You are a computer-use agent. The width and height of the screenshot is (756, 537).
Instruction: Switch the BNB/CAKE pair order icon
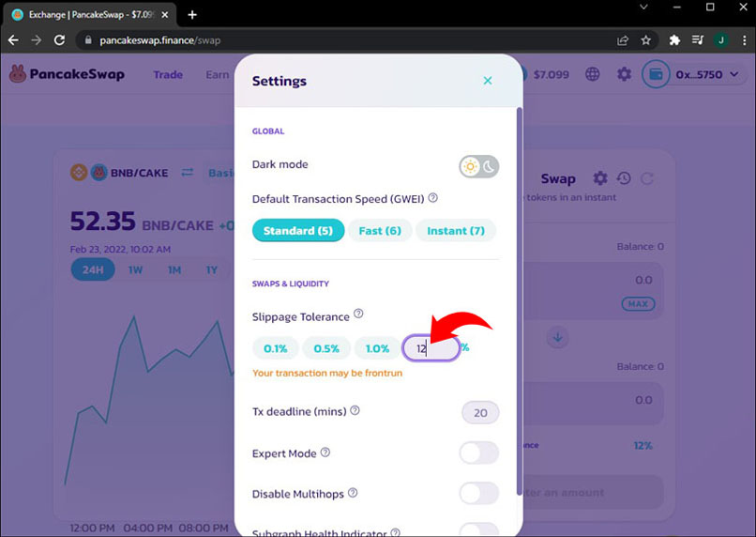[x=187, y=172]
